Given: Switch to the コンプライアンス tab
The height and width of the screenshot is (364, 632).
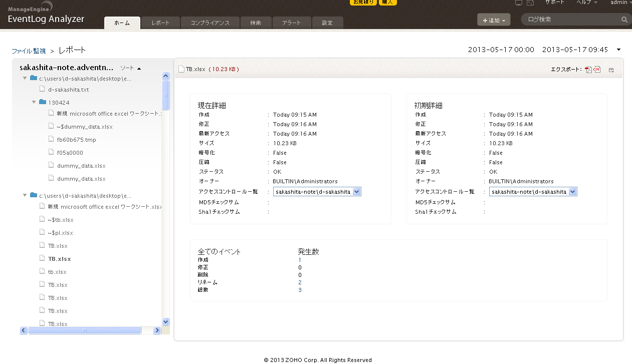Looking at the screenshot, I should tap(210, 23).
